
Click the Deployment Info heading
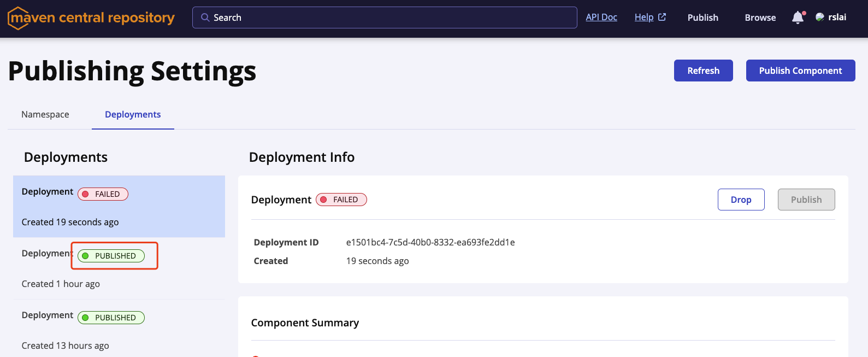pyautogui.click(x=302, y=157)
